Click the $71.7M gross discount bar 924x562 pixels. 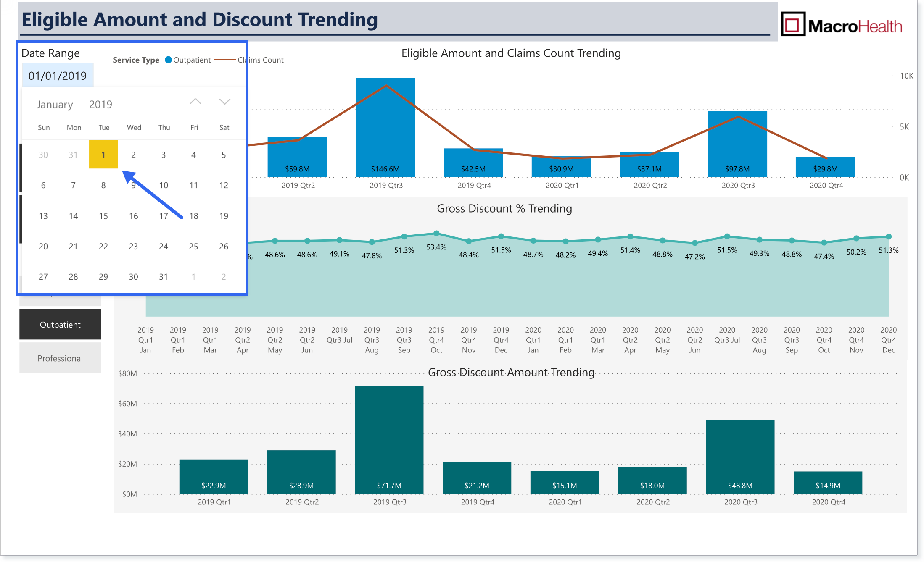click(x=389, y=440)
